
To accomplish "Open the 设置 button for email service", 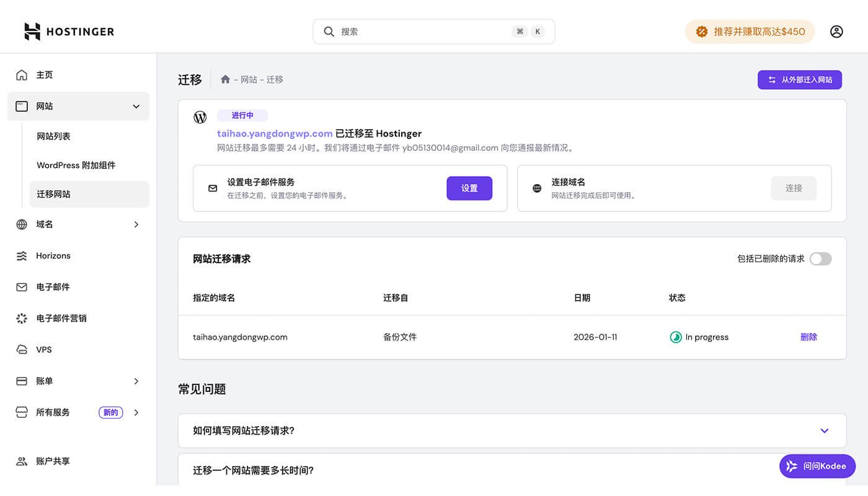I will pos(469,188).
